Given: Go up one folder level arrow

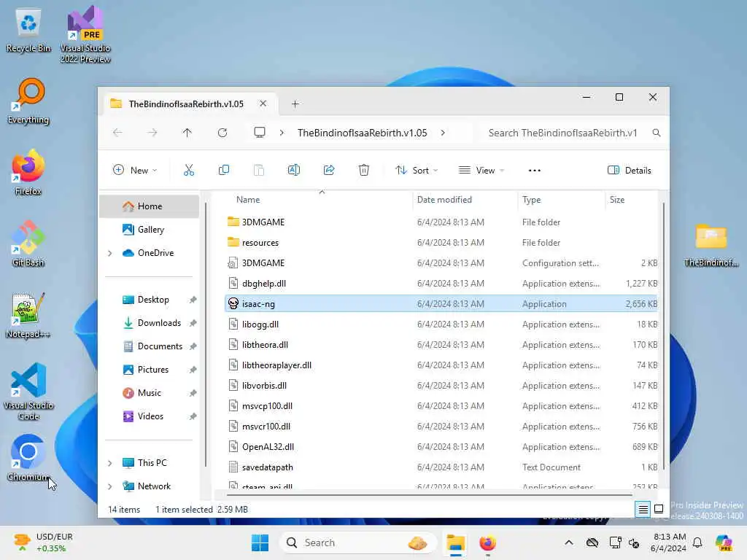Looking at the screenshot, I should [187, 133].
